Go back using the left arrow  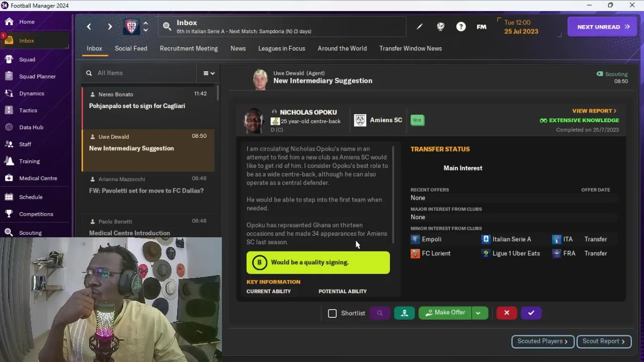(89, 27)
